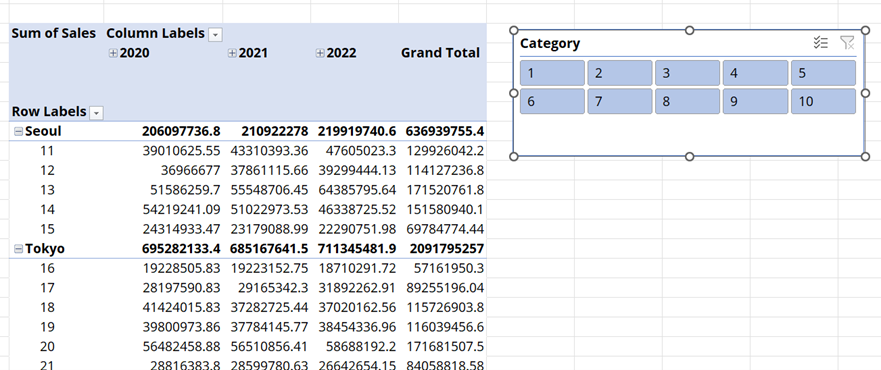Screen dimensions: 881x370
Task: Select cell value 55548706.45
Action: (270, 190)
